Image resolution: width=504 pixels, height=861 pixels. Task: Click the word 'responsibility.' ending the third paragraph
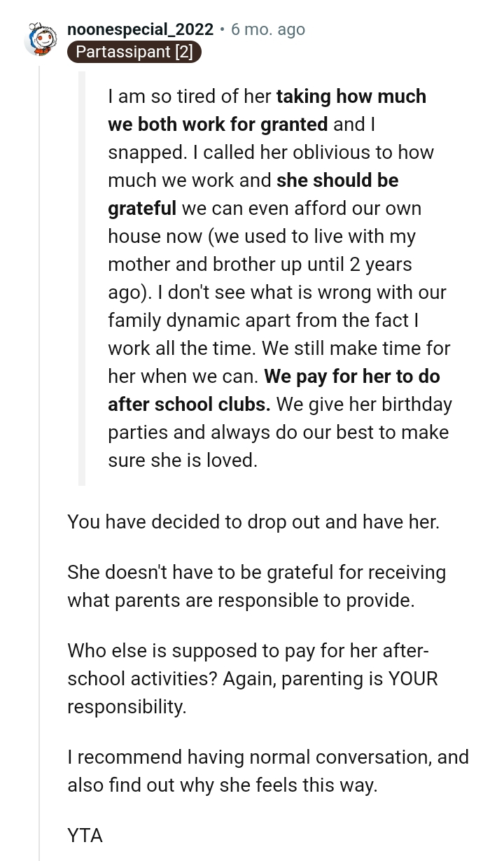click(x=127, y=707)
